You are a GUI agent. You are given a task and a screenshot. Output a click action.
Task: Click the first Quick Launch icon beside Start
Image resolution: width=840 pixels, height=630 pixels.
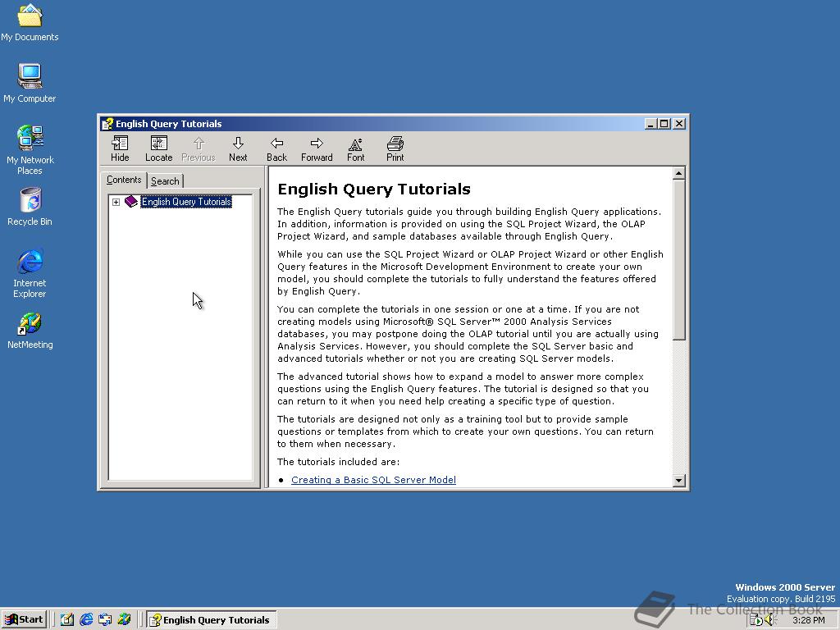67,620
